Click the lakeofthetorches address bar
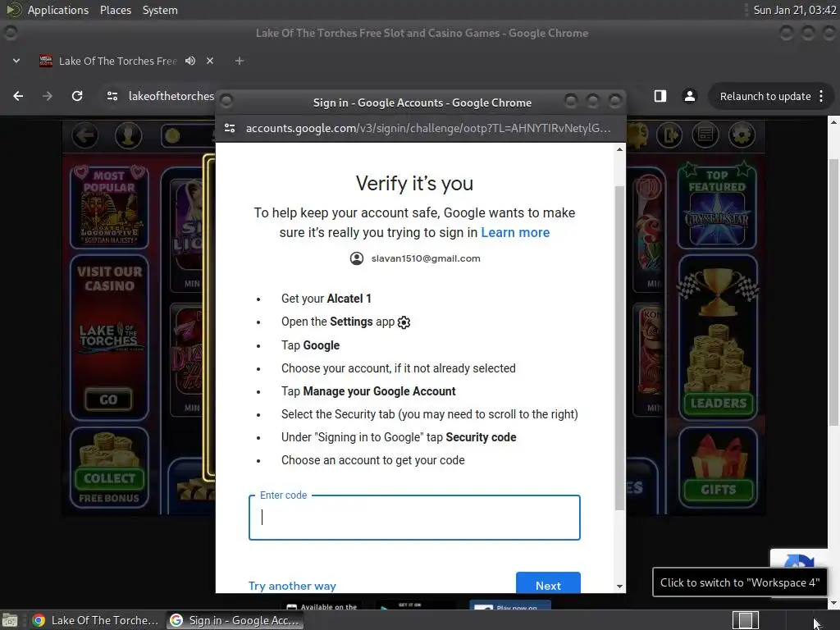The image size is (840, 630). tap(171, 96)
